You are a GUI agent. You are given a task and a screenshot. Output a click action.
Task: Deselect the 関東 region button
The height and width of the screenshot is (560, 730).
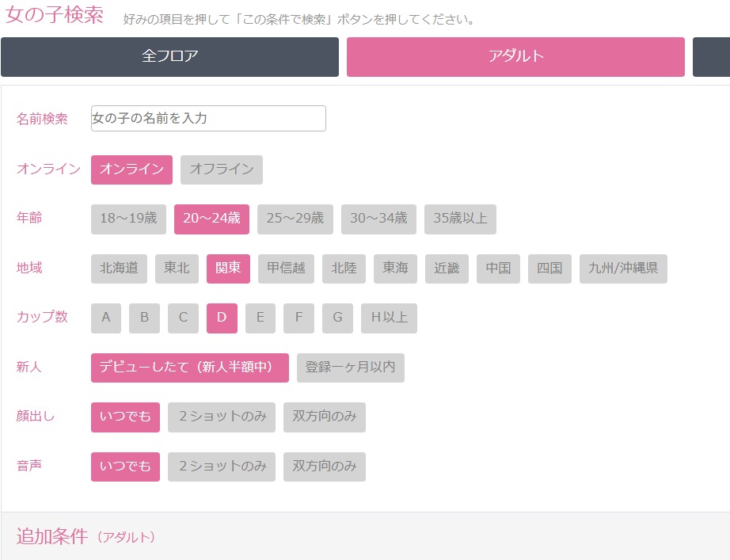228,269
